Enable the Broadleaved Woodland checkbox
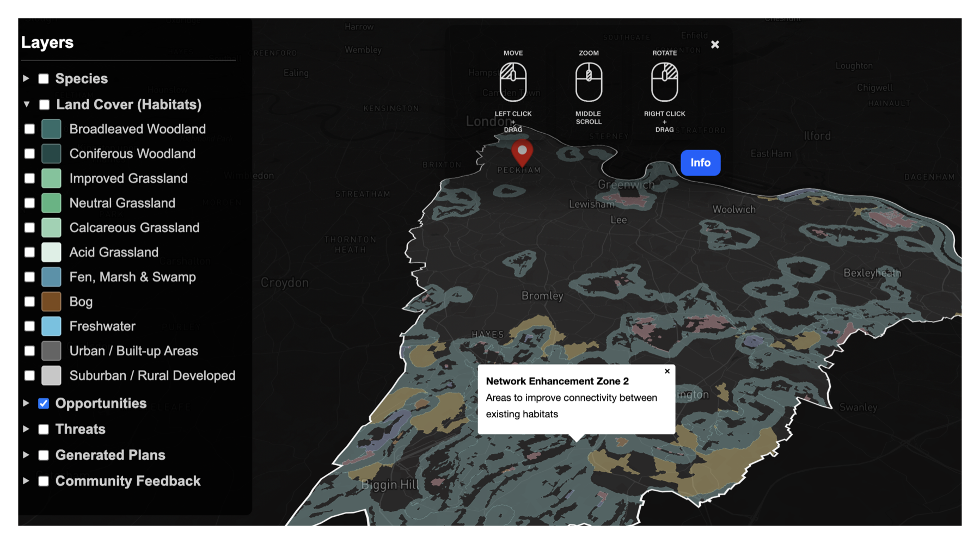 click(29, 129)
